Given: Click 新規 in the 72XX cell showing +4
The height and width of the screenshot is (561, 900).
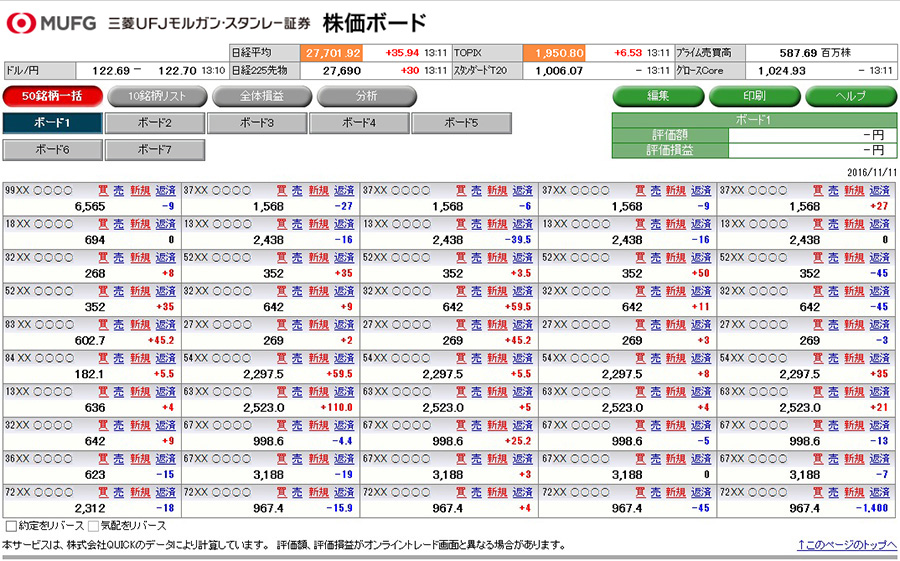Looking at the screenshot, I should click(497, 492).
